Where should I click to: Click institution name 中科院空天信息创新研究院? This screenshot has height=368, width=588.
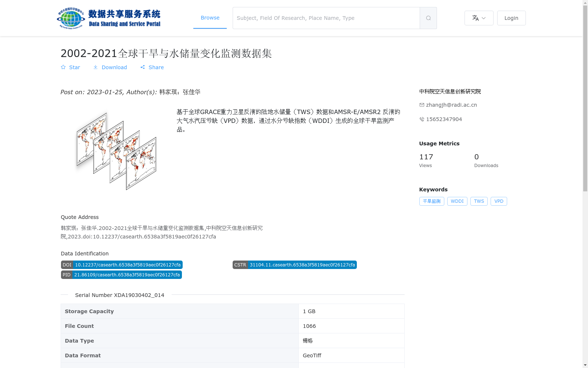pos(450,92)
